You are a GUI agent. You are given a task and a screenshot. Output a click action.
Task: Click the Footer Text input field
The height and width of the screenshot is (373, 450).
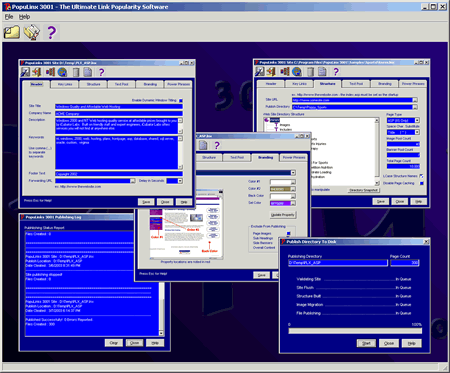click(x=119, y=174)
